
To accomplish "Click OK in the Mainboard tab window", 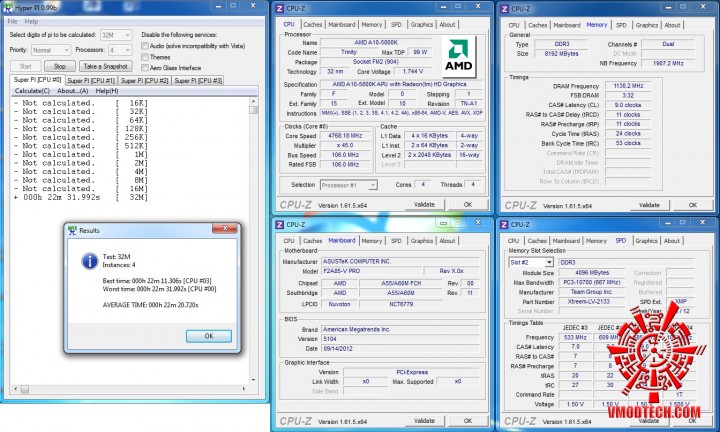I will tap(467, 421).
